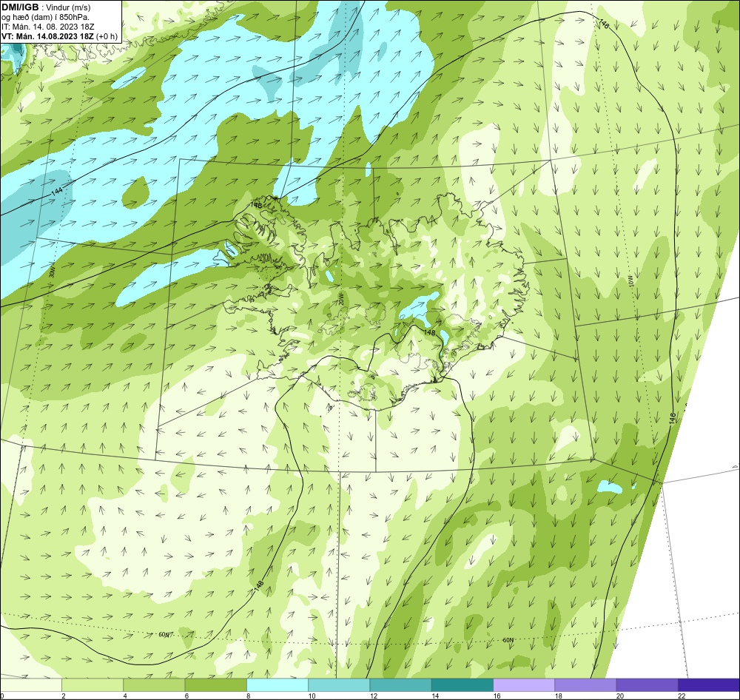Click the 'VT: Mán. 14.08.2023 18Z (+0 h)' line
This screenshot has height=700, width=740.
59,36
